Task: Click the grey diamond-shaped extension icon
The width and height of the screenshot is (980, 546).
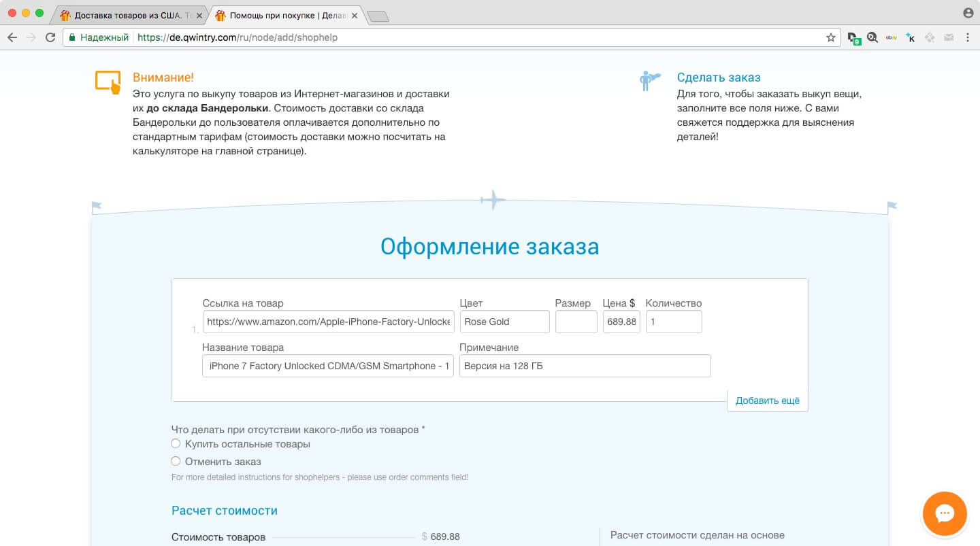Action: point(930,38)
